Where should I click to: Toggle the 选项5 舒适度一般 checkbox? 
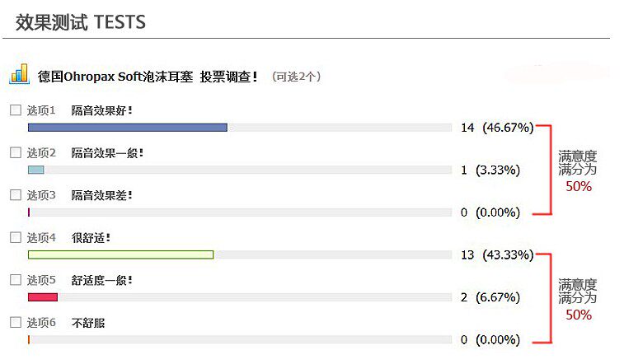coord(16,280)
